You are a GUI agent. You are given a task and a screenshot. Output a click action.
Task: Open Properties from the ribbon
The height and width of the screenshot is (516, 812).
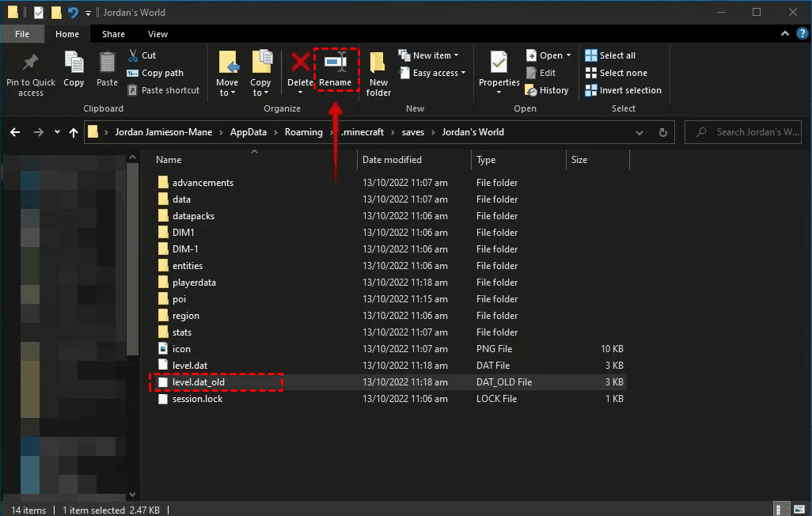point(499,63)
